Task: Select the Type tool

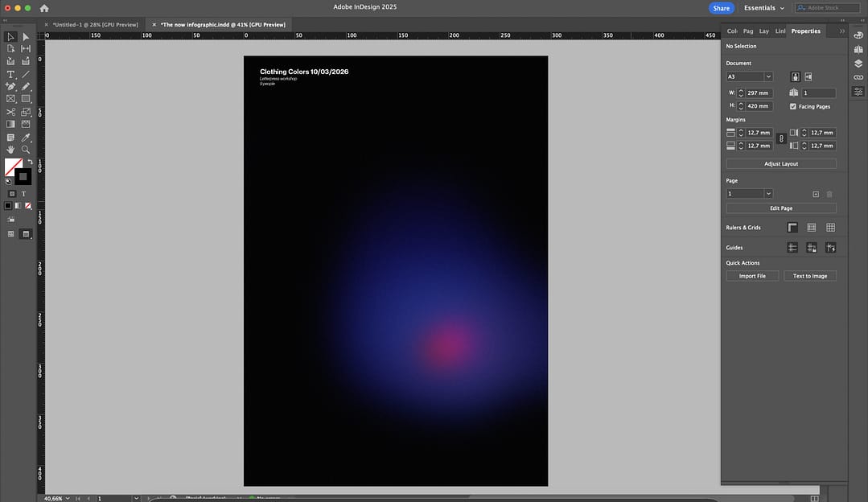Action: click(x=10, y=74)
